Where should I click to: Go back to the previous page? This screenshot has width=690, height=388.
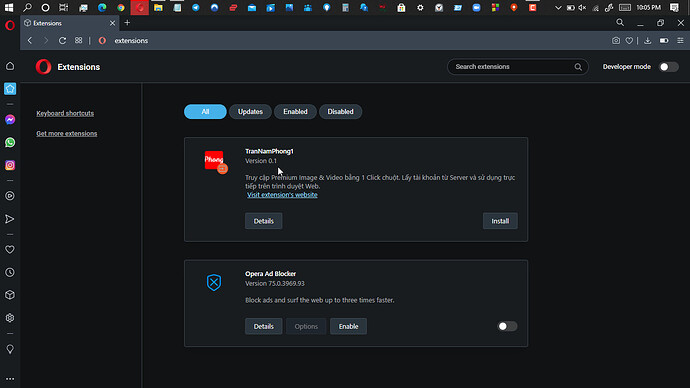[x=30, y=40]
